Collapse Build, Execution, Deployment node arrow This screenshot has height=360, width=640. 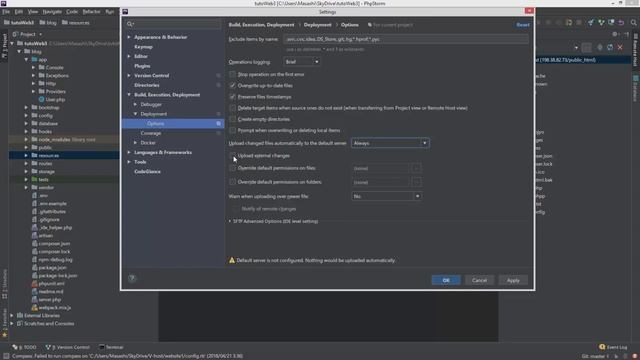tap(129, 95)
